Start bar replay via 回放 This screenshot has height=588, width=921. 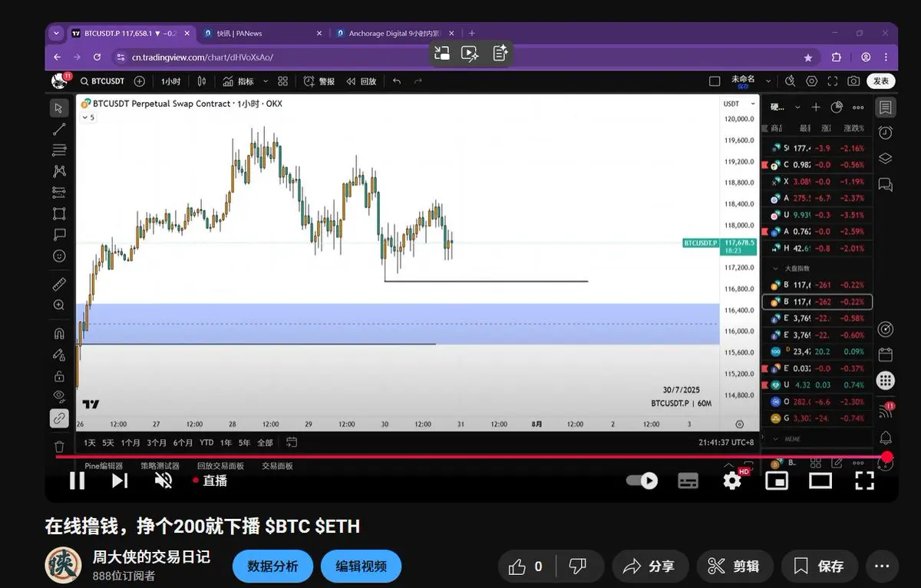[x=361, y=81]
